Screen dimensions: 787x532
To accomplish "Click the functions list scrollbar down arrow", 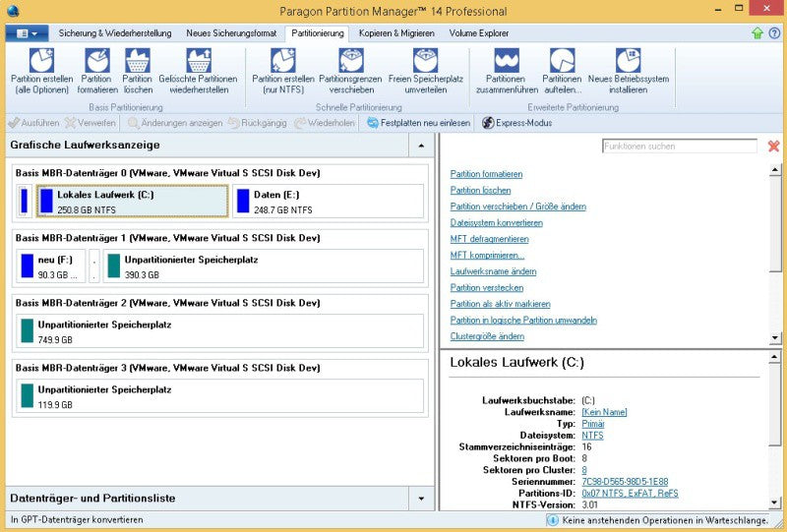I will tap(775, 337).
